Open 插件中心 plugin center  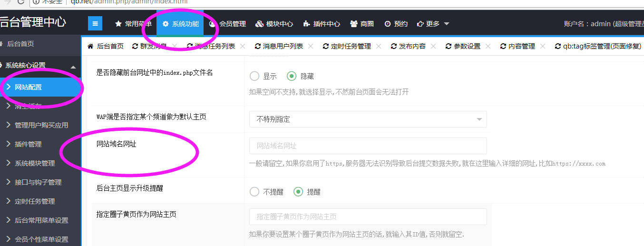tap(322, 24)
